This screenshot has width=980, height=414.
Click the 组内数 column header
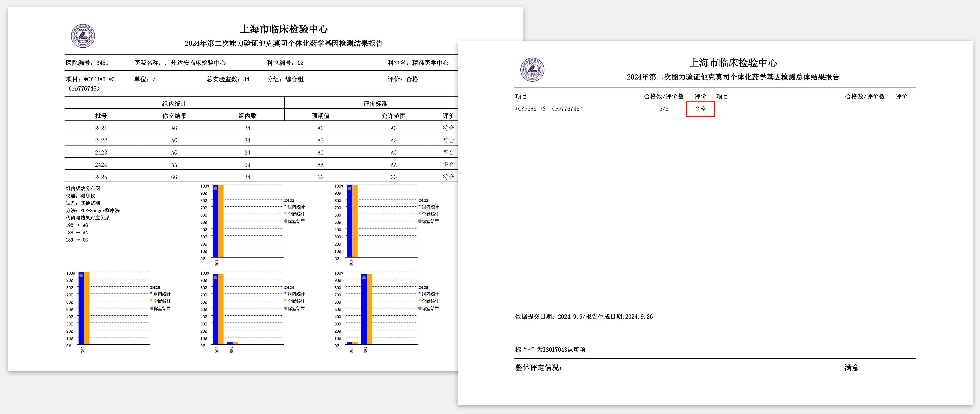247,116
